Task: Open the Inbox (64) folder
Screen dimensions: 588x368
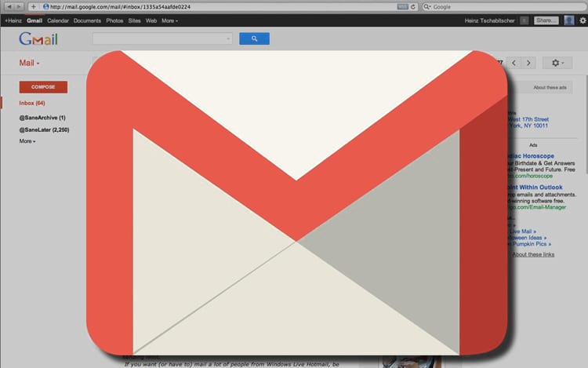Action: point(32,103)
